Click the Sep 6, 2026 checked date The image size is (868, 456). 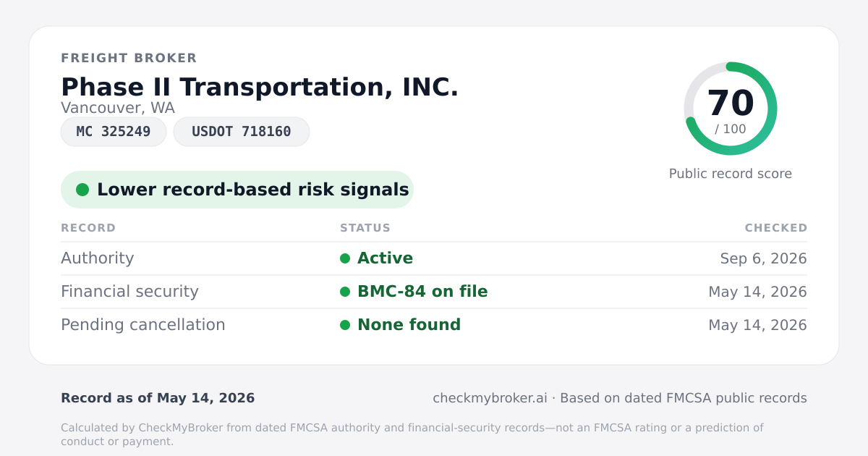click(764, 258)
